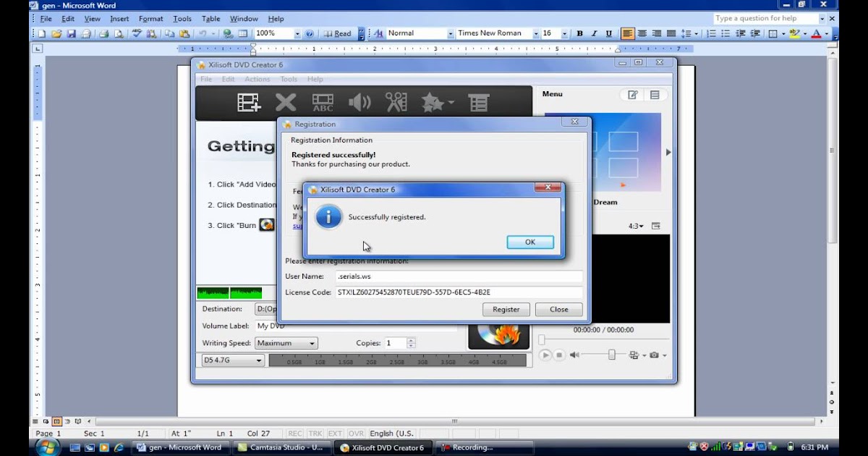This screenshot has height=456, width=868.
Task: Open the Zoom 100% dropdown in Word
Action: pyautogui.click(x=297, y=33)
